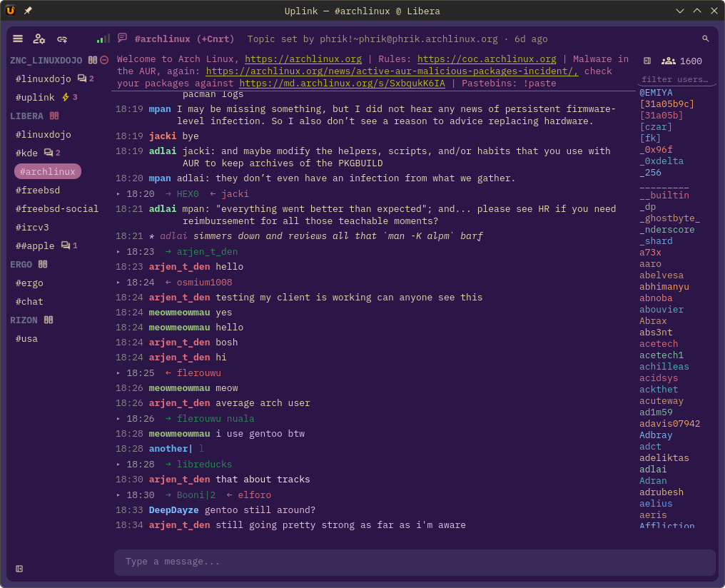Toggle the user list panel icon
Viewport: 725px width, 588px height.
[x=647, y=61]
